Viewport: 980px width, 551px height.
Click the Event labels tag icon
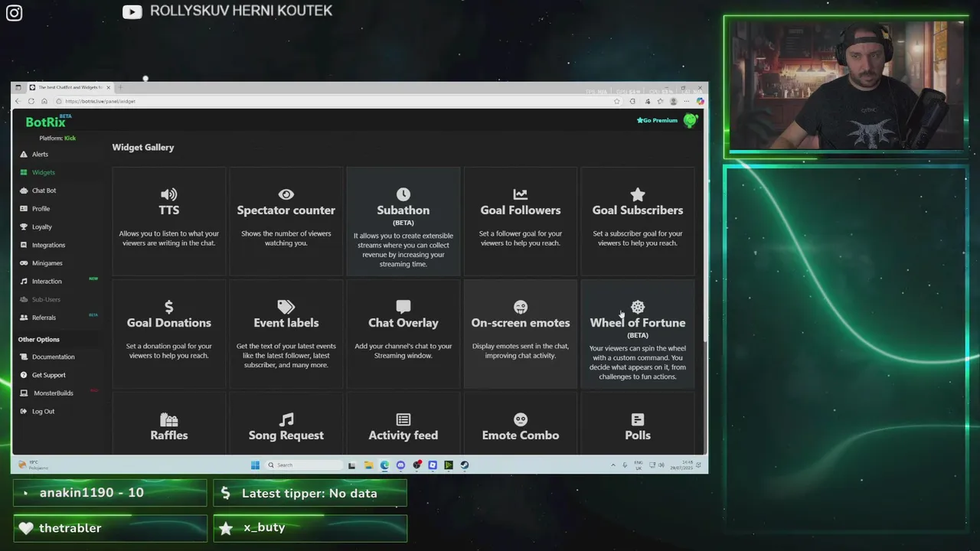click(x=286, y=307)
